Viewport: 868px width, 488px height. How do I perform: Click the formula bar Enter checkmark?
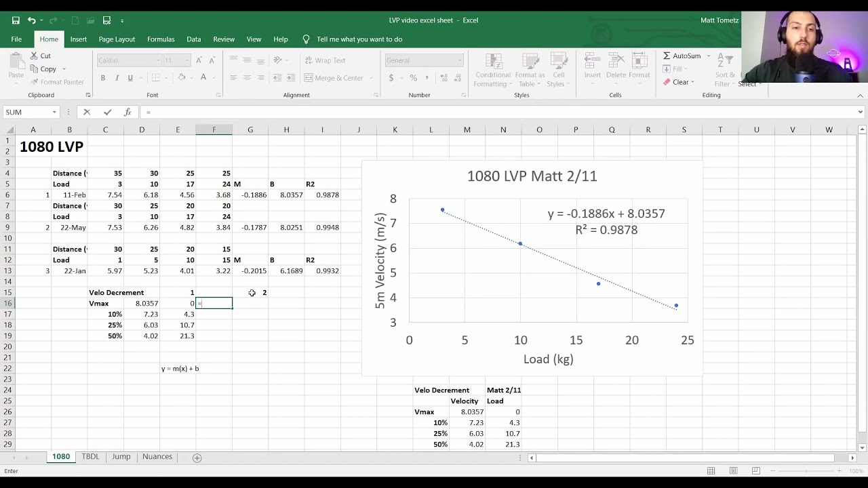pyautogui.click(x=107, y=112)
